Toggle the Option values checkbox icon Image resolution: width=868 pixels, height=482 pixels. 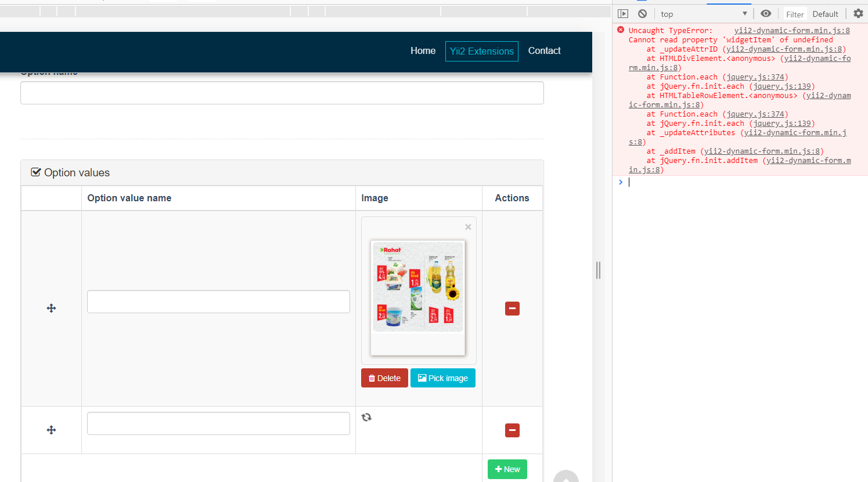[36, 172]
